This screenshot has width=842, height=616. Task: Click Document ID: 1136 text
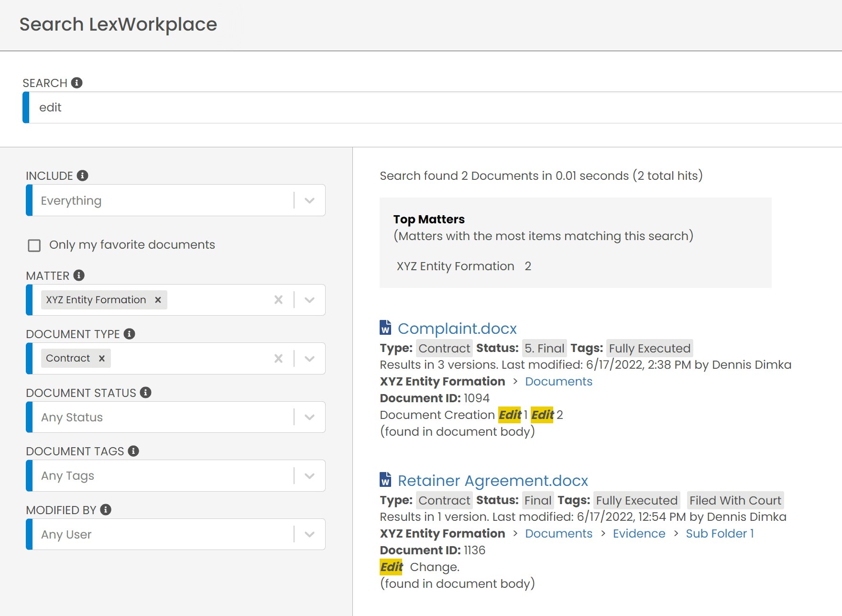pyautogui.click(x=432, y=550)
